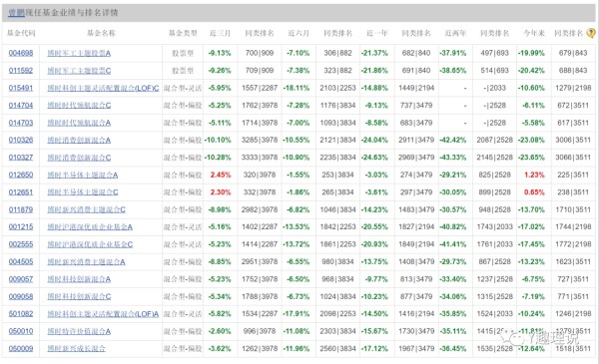Open the fund name link in row 012651
This screenshot has width=599, height=364.
(x=83, y=192)
